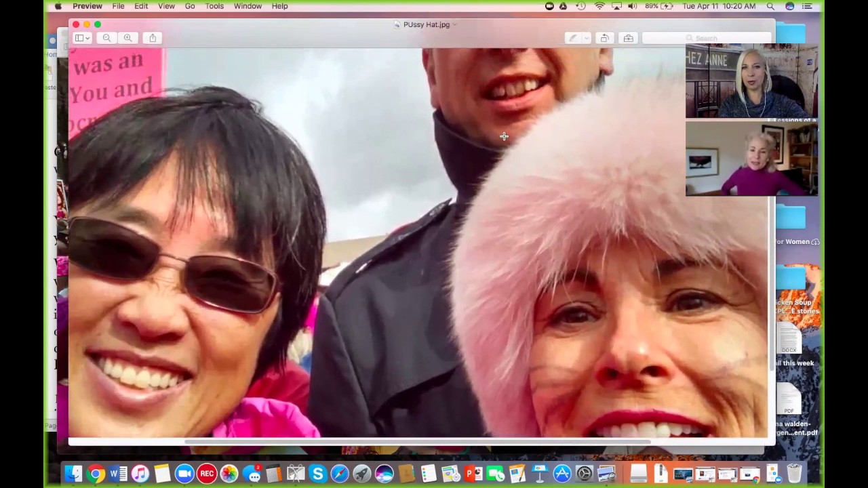The image size is (868, 488).
Task: Open the Go menu
Action: [190, 6]
